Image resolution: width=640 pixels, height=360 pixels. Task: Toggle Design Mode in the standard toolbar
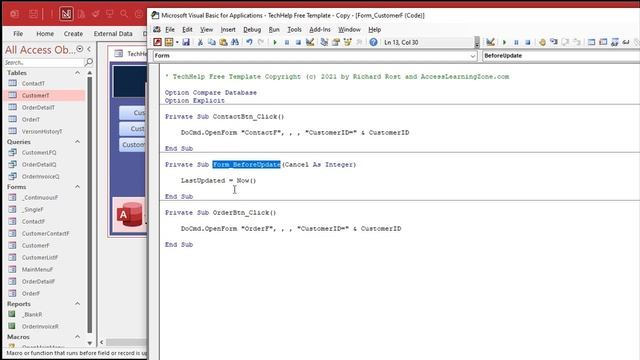(x=310, y=42)
